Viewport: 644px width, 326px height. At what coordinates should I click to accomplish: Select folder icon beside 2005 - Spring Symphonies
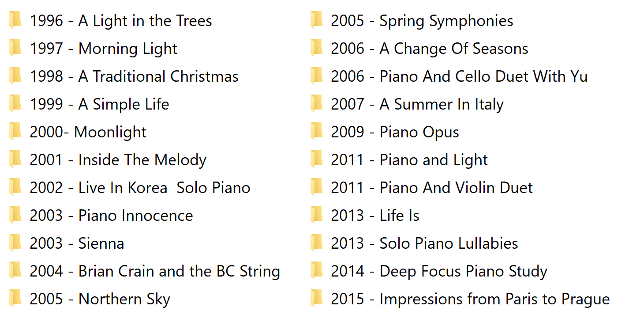(x=317, y=20)
